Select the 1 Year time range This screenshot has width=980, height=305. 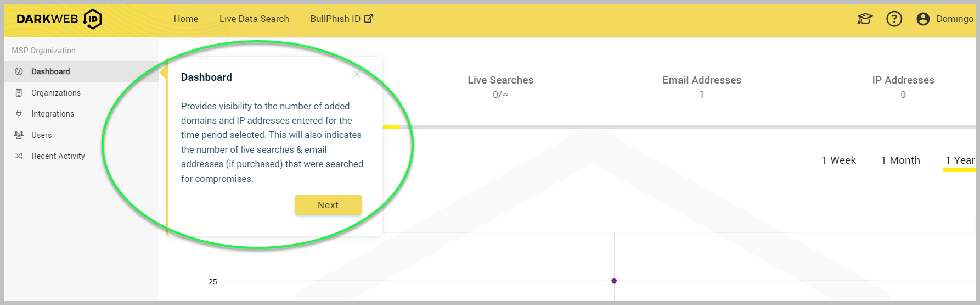[x=960, y=160]
